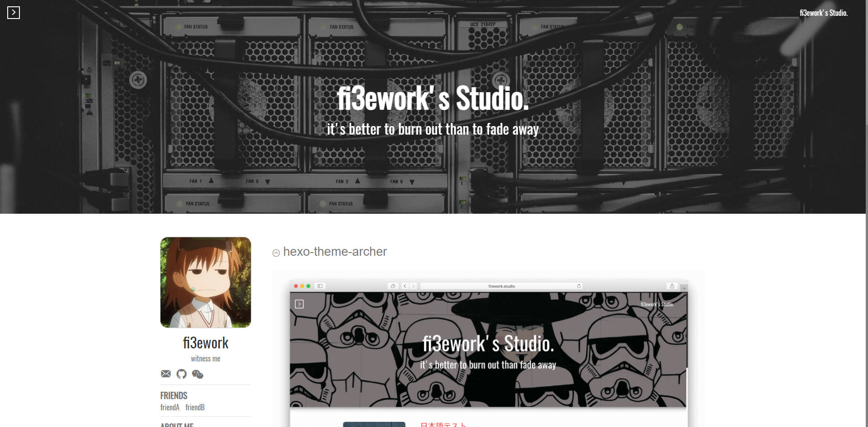Open the sidebar toggle arrow in page header
The width and height of the screenshot is (868, 427).
tap(14, 13)
